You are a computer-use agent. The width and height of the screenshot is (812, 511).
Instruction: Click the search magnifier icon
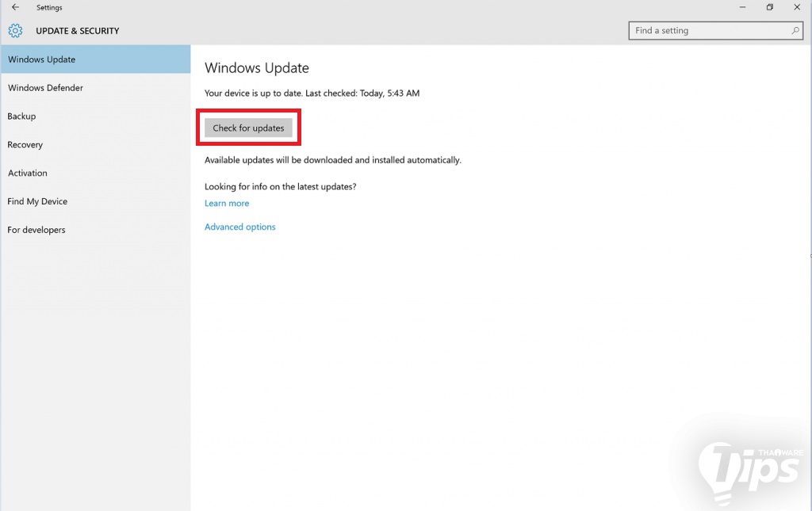tap(795, 31)
